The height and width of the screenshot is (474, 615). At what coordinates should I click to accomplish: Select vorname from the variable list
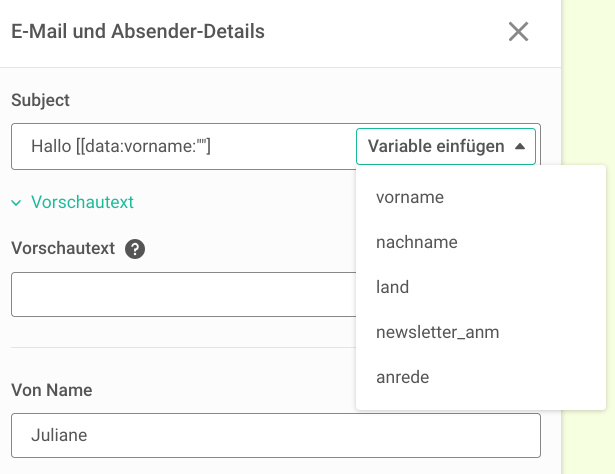(410, 197)
